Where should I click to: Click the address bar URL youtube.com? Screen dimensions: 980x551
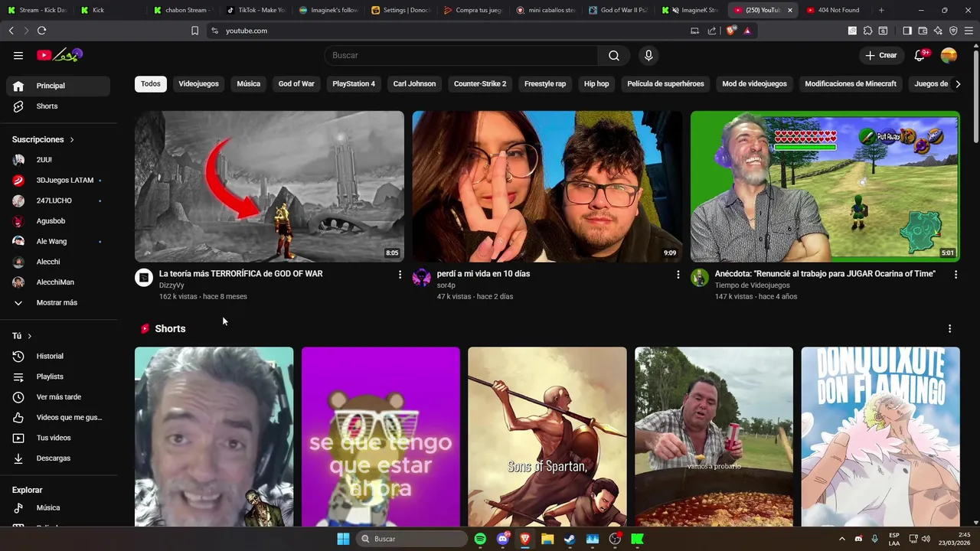pos(247,31)
